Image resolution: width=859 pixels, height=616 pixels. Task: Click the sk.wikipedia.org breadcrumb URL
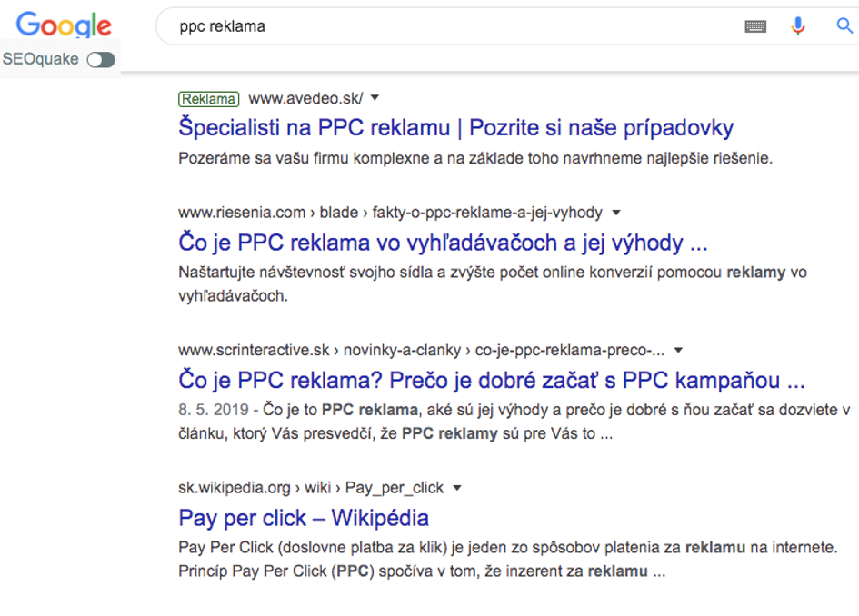click(311, 488)
